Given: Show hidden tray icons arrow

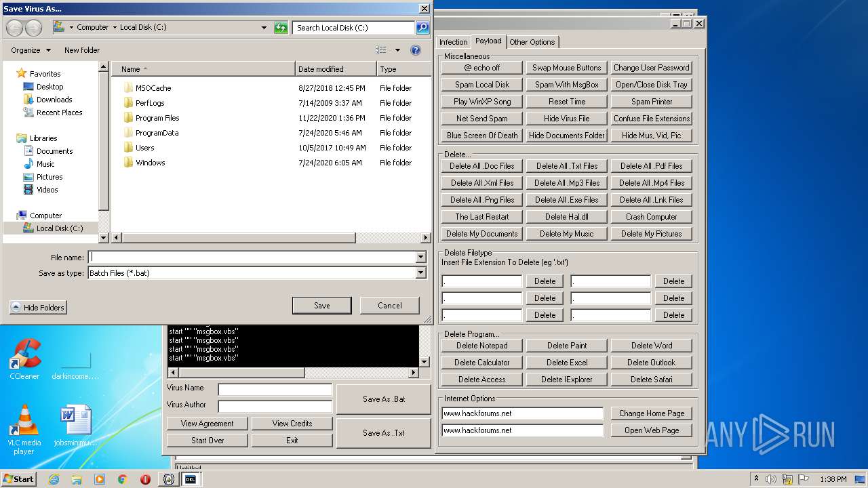Looking at the screenshot, I should click(x=756, y=479).
